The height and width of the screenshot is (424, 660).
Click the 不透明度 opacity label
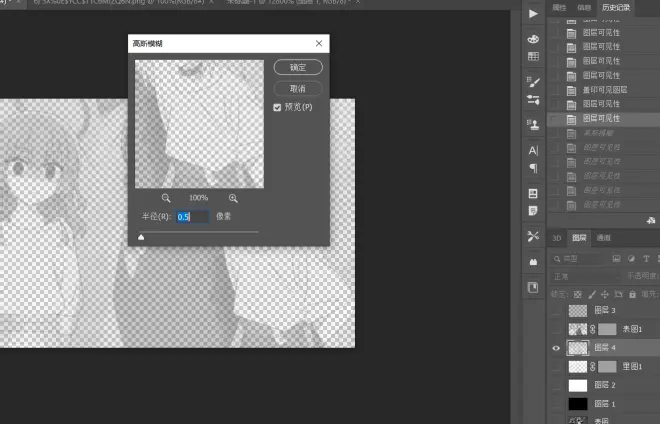click(x=642, y=276)
